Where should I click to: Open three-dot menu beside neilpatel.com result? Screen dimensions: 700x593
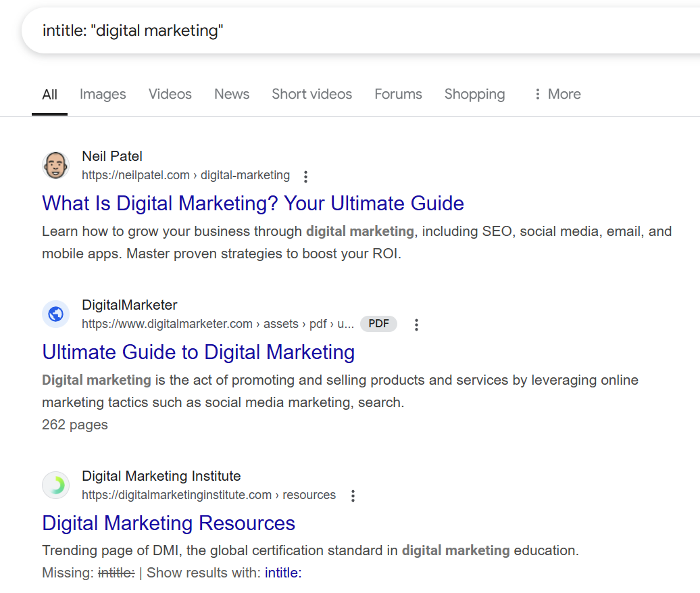click(306, 176)
